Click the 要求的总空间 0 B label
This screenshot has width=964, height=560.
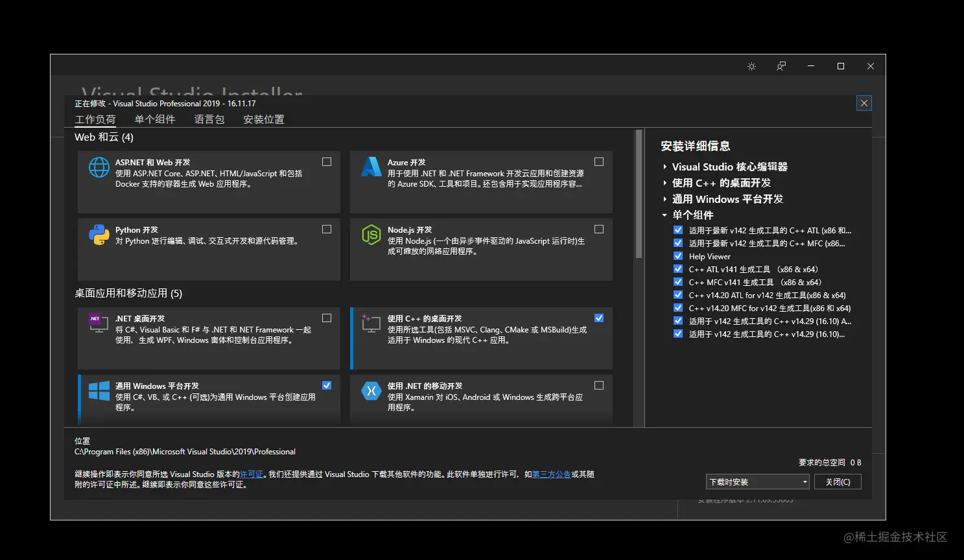tap(830, 462)
